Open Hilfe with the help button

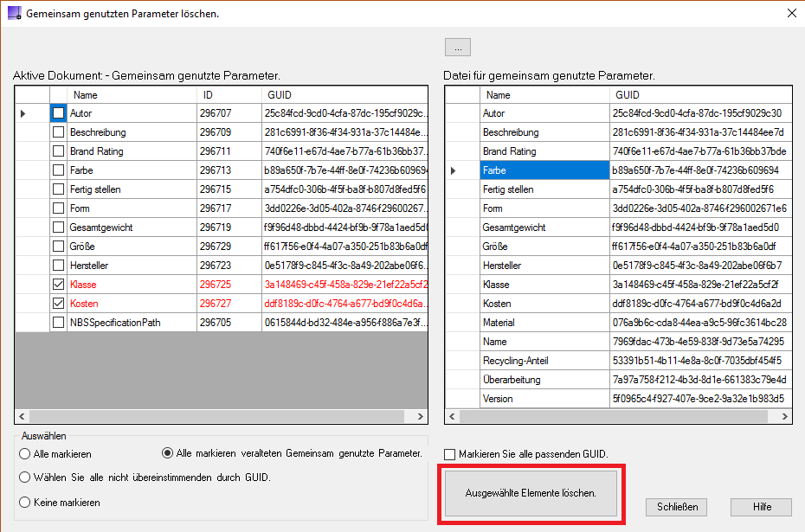[x=762, y=507]
